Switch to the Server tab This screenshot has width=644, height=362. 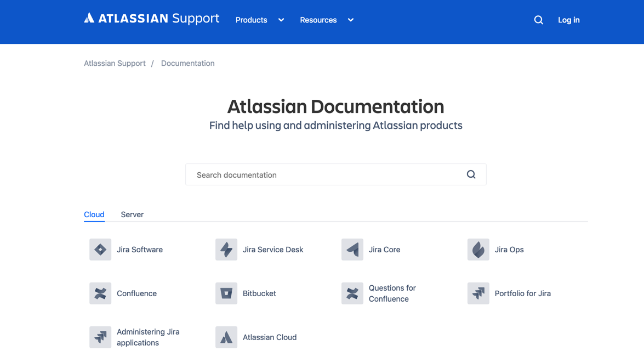[132, 214]
